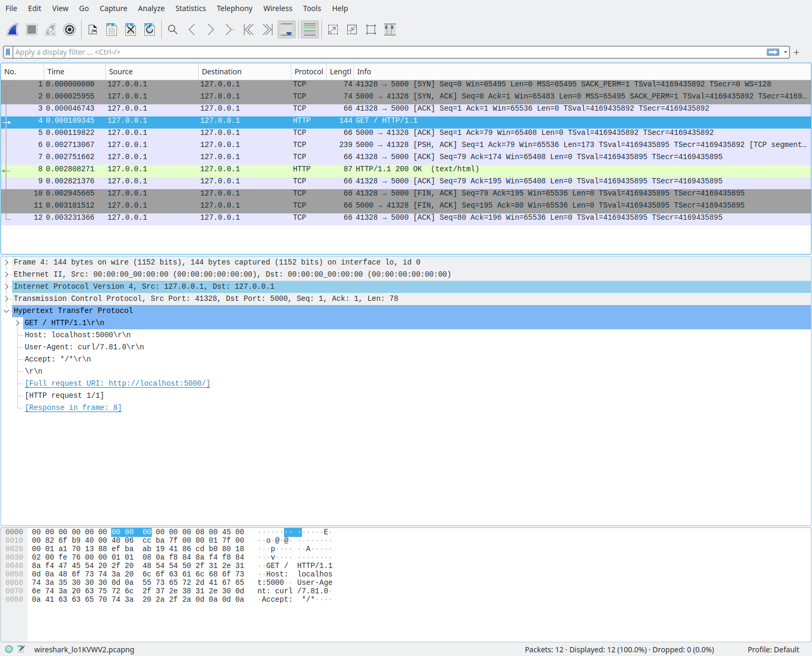Follow the Full request URI link

pyautogui.click(x=118, y=384)
